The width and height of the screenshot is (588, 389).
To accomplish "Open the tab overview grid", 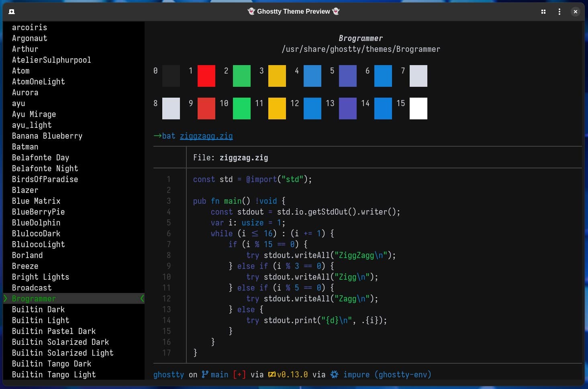I will click(543, 12).
